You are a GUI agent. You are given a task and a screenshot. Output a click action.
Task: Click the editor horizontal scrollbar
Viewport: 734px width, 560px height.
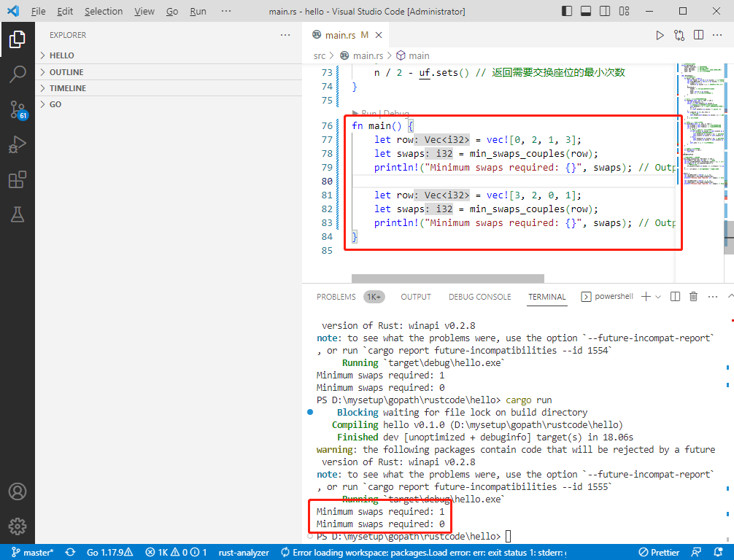(x=447, y=279)
